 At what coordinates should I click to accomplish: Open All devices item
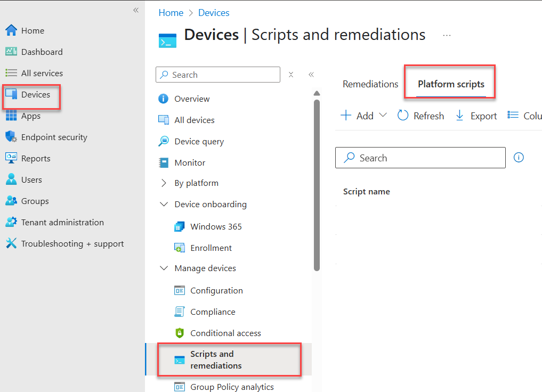pyautogui.click(x=195, y=120)
